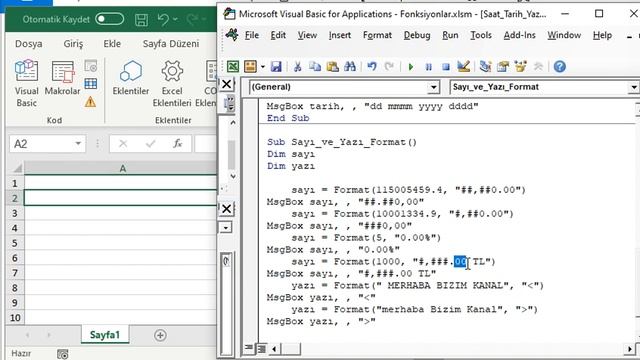Open Excel undo history dropdown arrow
The image size is (640, 360).
[175, 20]
